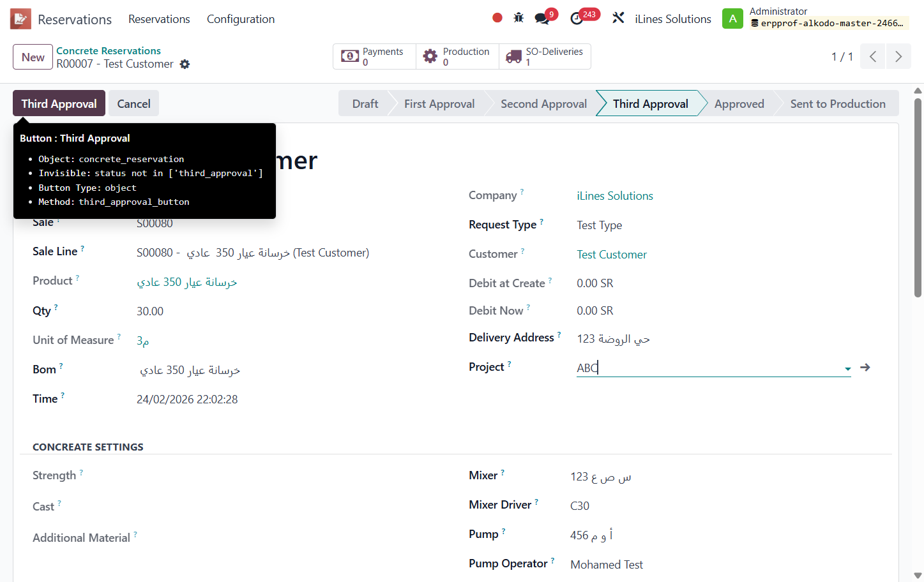This screenshot has width=924, height=582.
Task: Open the activities clock icon
Action: [x=577, y=19]
